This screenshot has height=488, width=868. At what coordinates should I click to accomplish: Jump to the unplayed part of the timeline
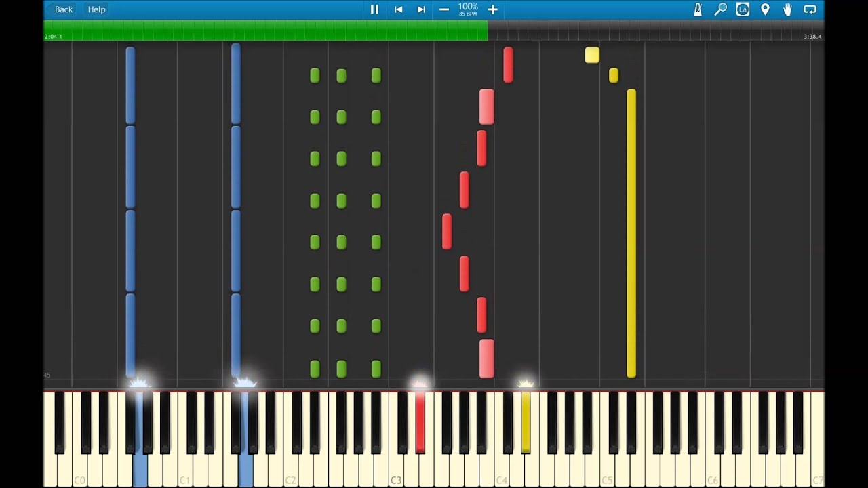click(656, 30)
